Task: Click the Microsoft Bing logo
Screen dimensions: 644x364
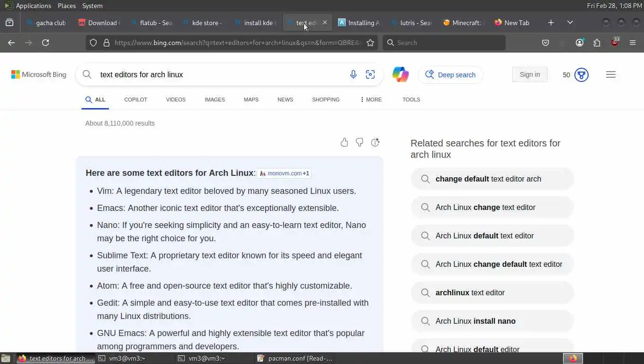Action: pos(39,74)
